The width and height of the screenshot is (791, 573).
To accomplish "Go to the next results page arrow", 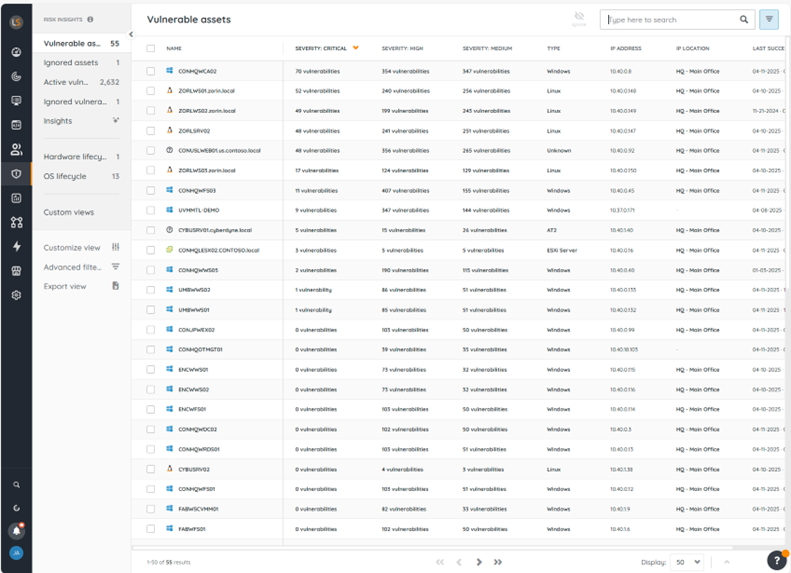I will point(479,562).
